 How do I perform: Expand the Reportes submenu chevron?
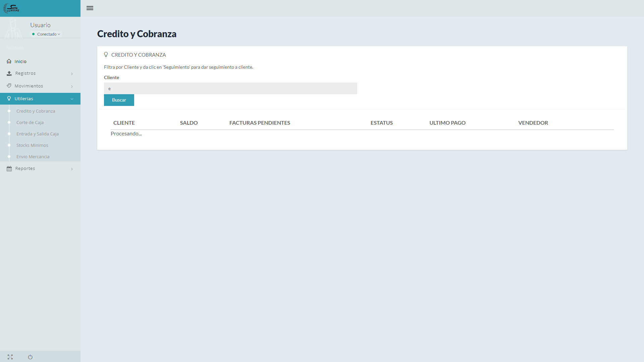[x=72, y=169]
